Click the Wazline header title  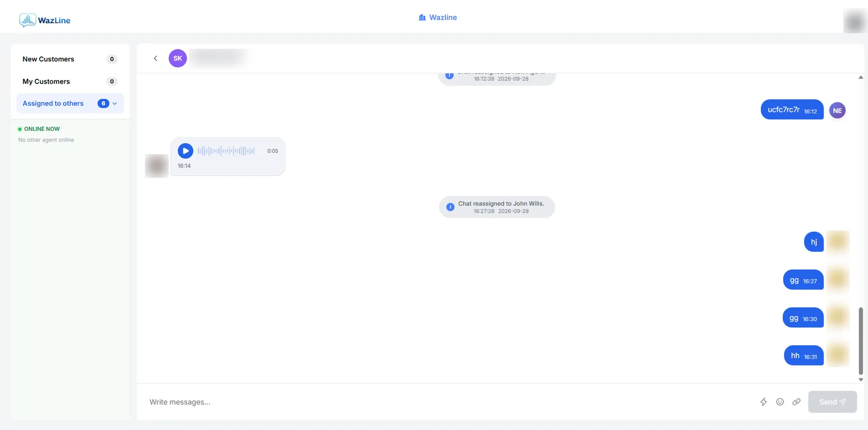pyautogui.click(x=443, y=17)
